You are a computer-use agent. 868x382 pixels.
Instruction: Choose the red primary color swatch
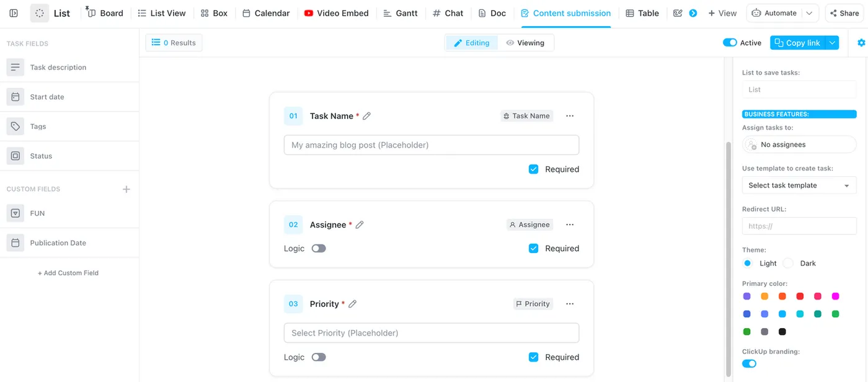[x=800, y=296]
